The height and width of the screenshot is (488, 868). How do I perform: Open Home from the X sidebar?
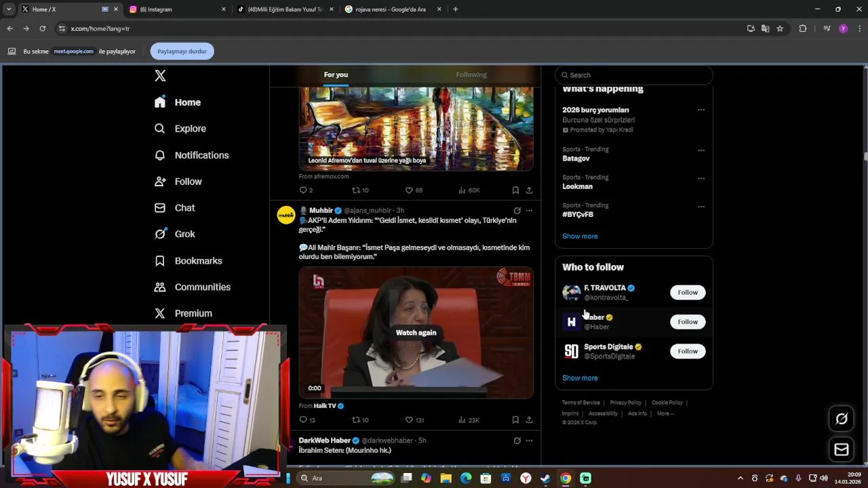coord(178,102)
